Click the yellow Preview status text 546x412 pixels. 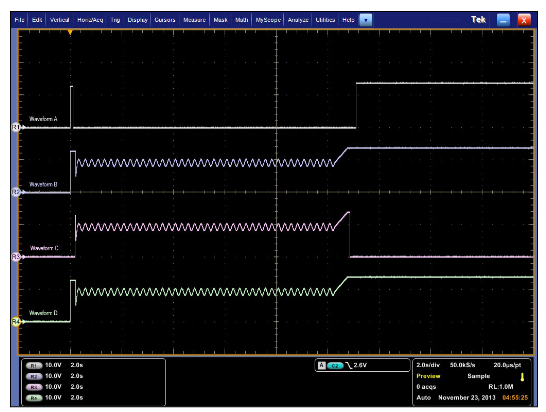tap(428, 376)
